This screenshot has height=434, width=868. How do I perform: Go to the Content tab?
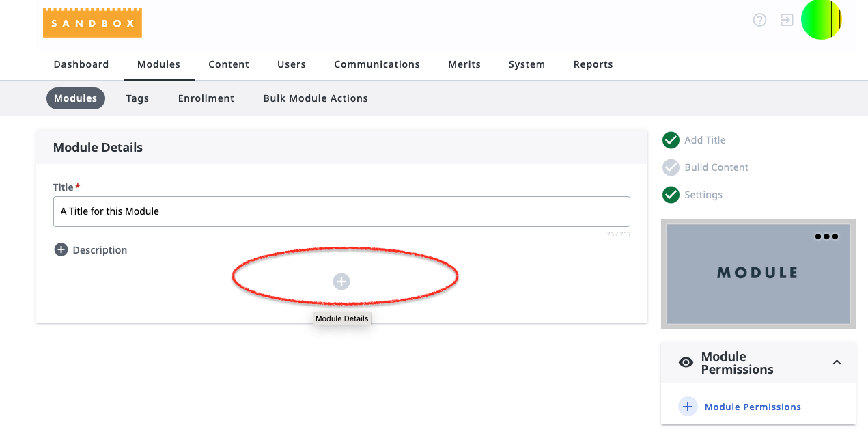pos(229,64)
